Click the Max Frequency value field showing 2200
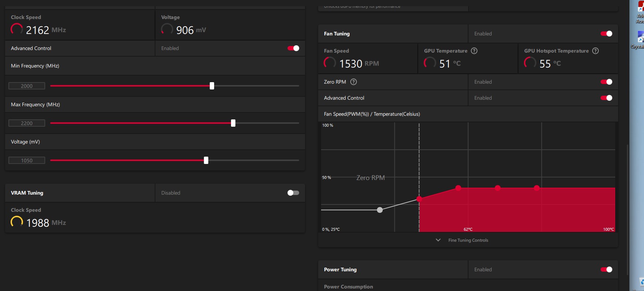 [27, 123]
